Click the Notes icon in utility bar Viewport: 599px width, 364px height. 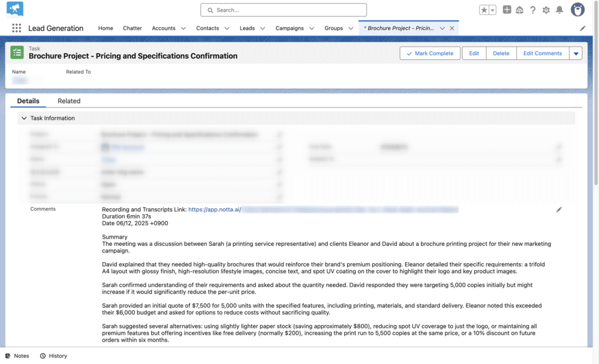pyautogui.click(x=8, y=356)
